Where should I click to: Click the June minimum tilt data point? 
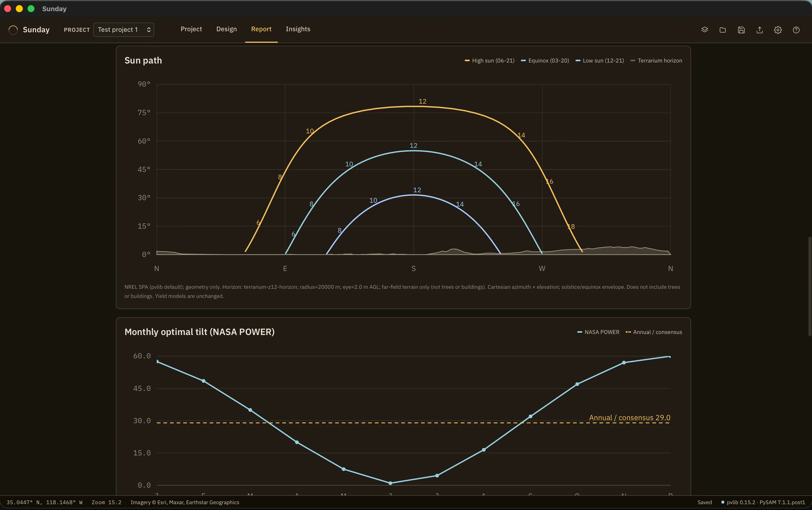(390, 483)
